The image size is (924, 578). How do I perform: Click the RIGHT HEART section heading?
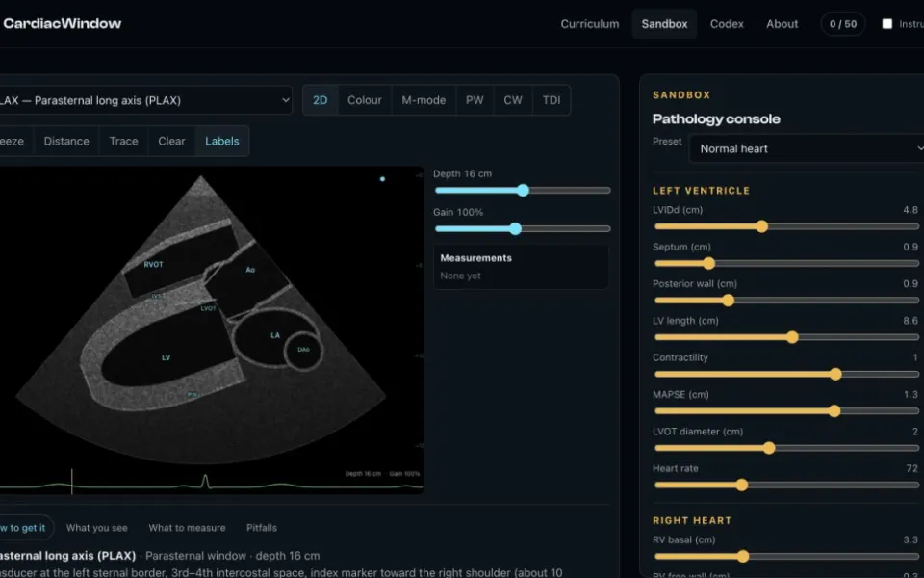692,520
